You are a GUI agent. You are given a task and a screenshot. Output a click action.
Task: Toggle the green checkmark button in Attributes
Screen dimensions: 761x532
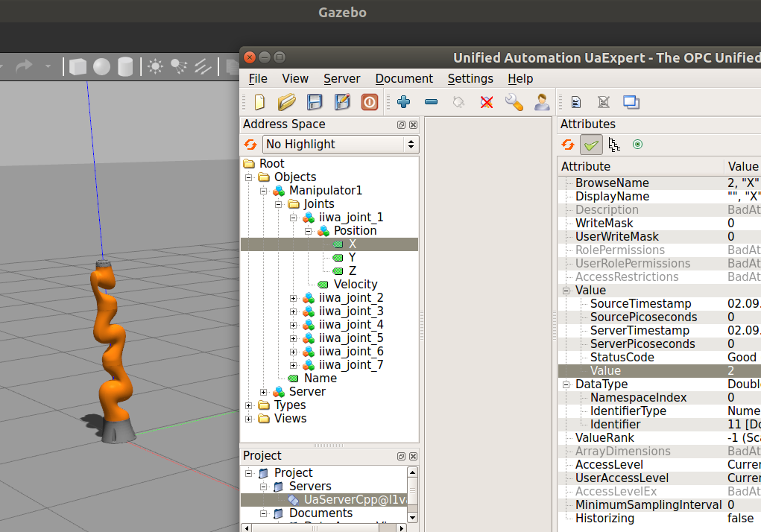coord(591,145)
